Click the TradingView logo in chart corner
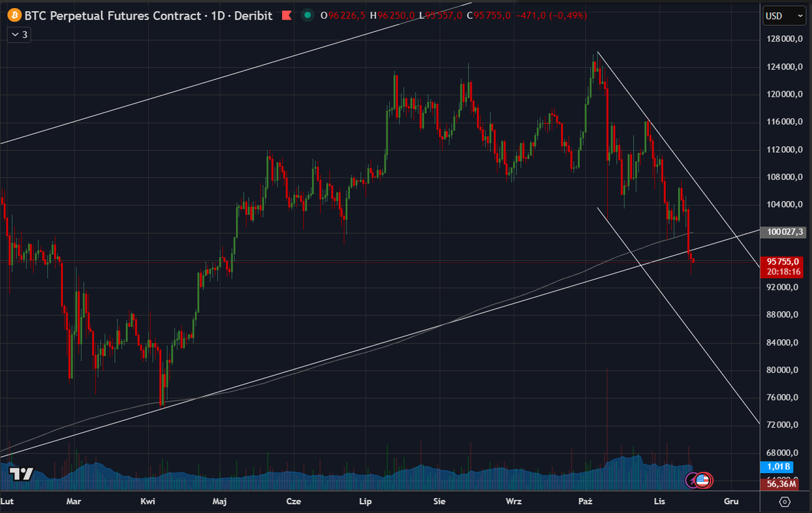The image size is (812, 513). pos(23,474)
